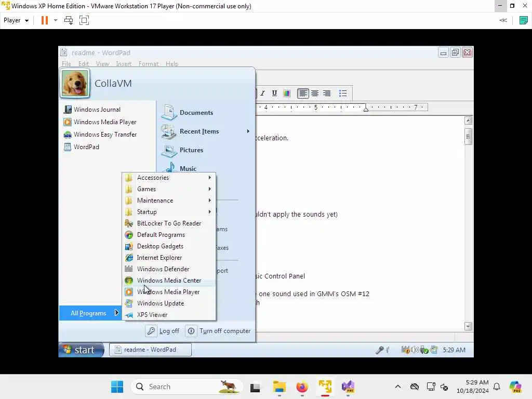Toggle bullet list in WordPad
Screen dimensions: 532x399
[x=343, y=94]
